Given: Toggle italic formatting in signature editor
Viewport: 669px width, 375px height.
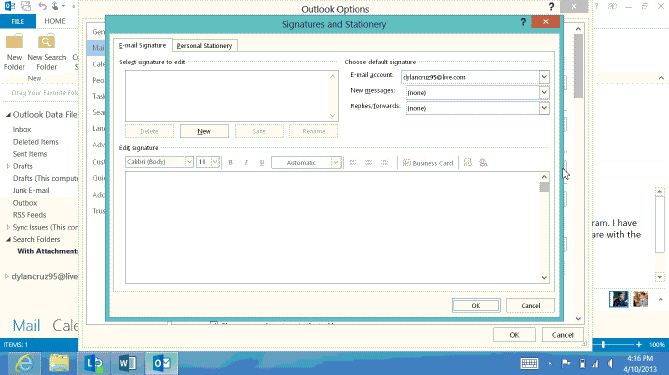Looking at the screenshot, I should (246, 163).
